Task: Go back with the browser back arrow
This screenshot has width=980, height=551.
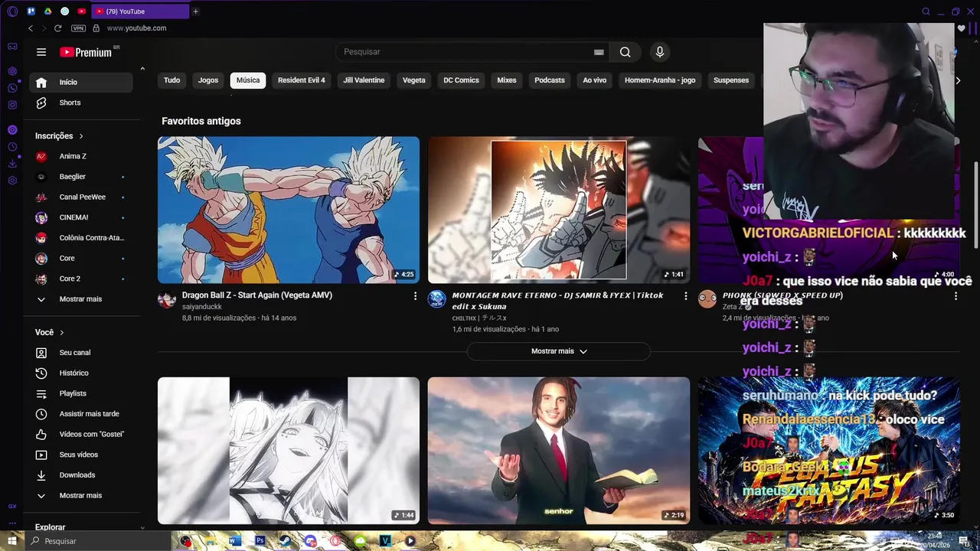Action: tap(31, 28)
